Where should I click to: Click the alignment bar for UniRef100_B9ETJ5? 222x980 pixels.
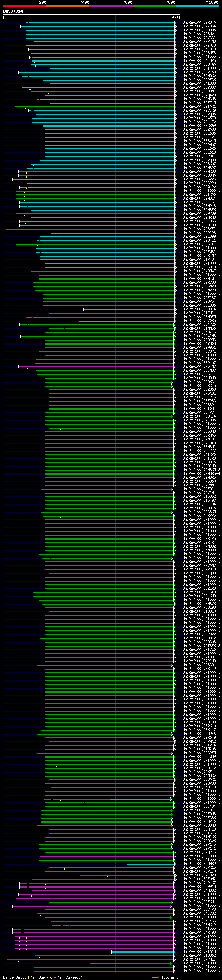click(113, 103)
